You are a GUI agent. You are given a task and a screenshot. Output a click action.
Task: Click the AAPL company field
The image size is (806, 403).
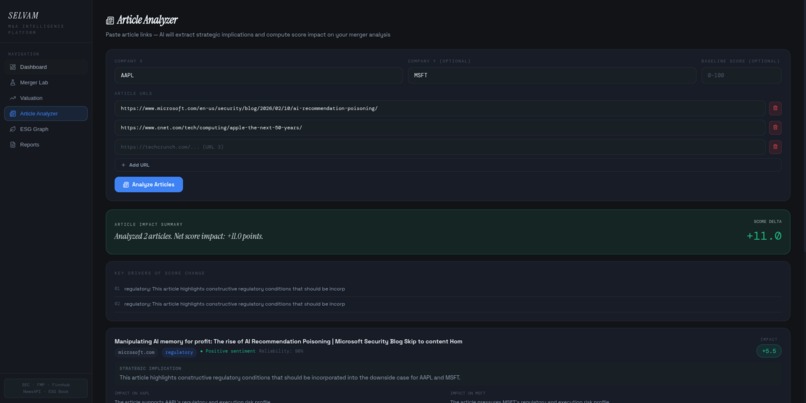click(259, 76)
